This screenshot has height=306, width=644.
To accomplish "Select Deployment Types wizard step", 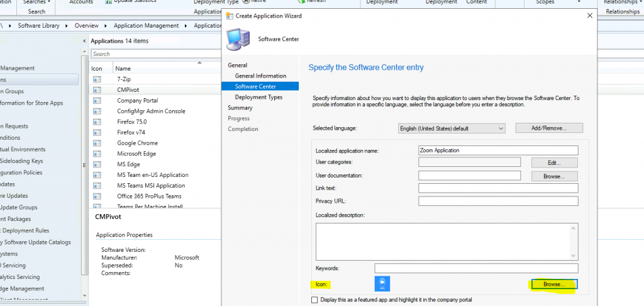I will [x=258, y=97].
